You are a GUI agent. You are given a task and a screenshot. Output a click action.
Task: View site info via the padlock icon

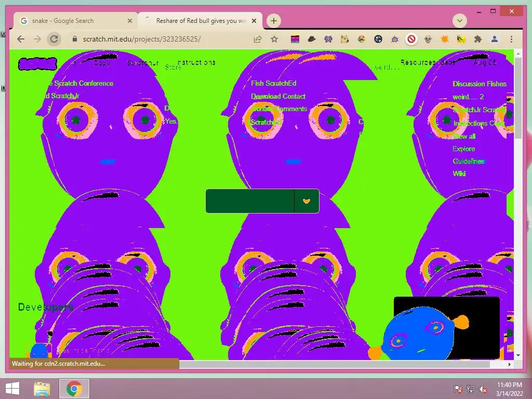[x=75, y=39]
